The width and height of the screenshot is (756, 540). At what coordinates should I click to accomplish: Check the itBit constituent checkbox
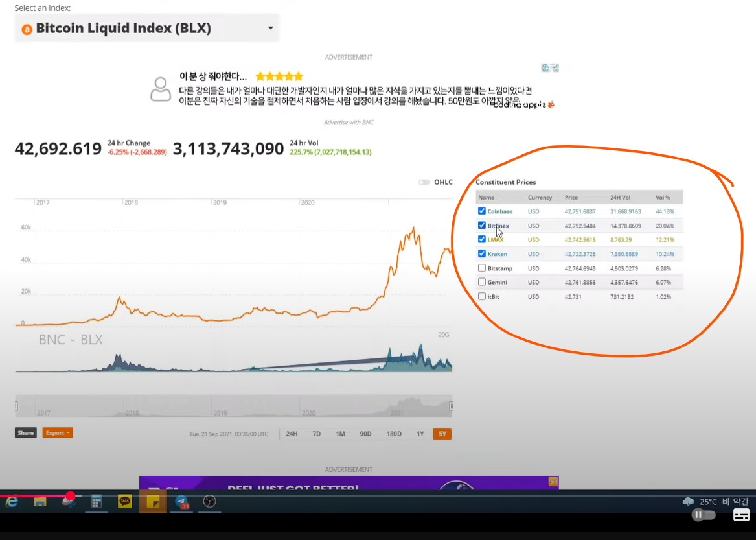pos(482,296)
